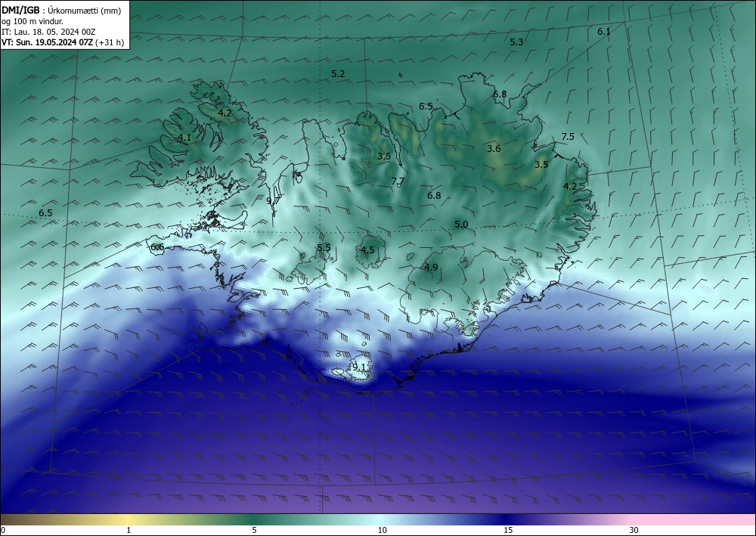The image size is (756, 536).
Task: Click the 9.7 value in west Iceland
Action: point(274,200)
